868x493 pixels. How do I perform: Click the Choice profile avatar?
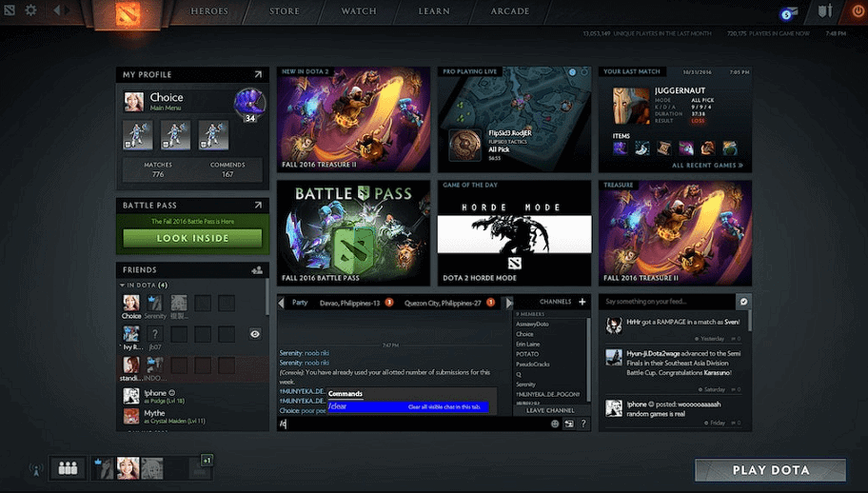(133, 102)
